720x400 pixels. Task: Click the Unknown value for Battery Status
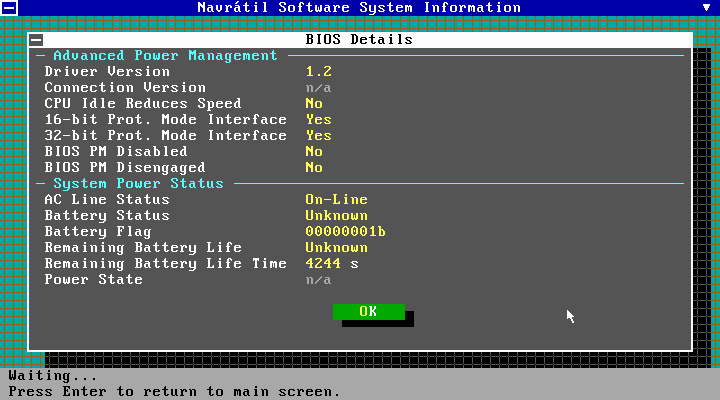[336, 216]
